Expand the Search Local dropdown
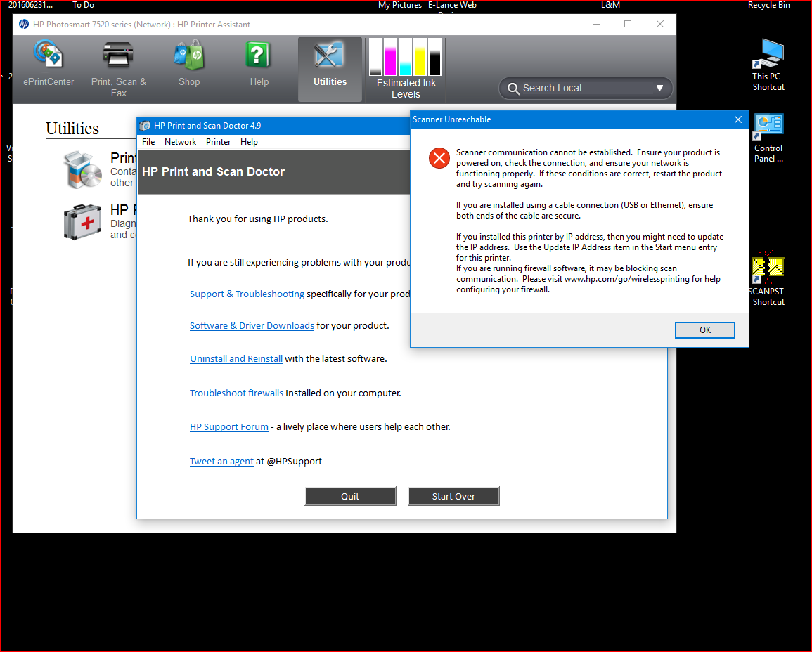The height and width of the screenshot is (652, 812). click(659, 88)
